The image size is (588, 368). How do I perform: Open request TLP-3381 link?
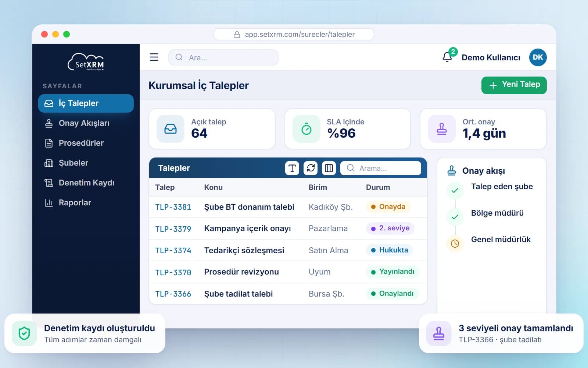click(173, 207)
